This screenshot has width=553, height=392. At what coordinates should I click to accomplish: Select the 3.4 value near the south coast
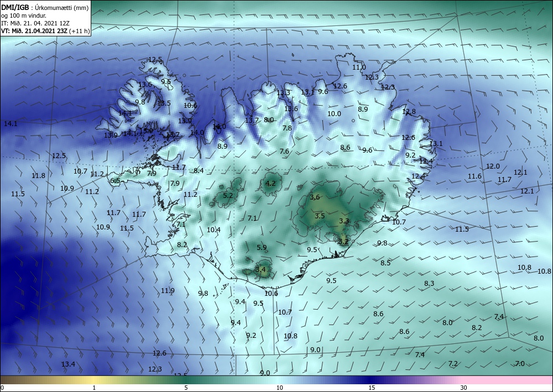point(260,270)
